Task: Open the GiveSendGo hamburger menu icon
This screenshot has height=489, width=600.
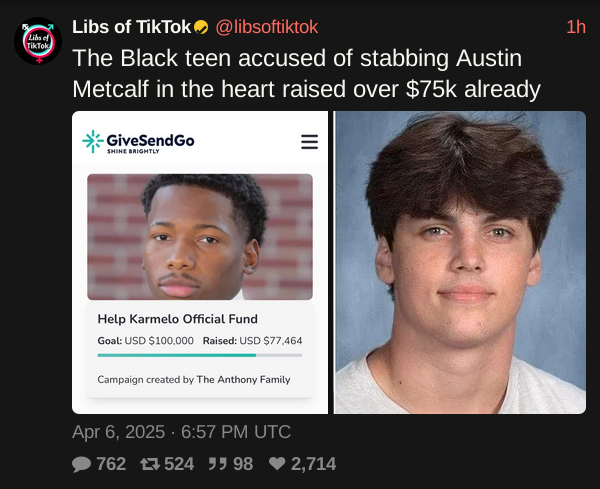Action: 310,142
